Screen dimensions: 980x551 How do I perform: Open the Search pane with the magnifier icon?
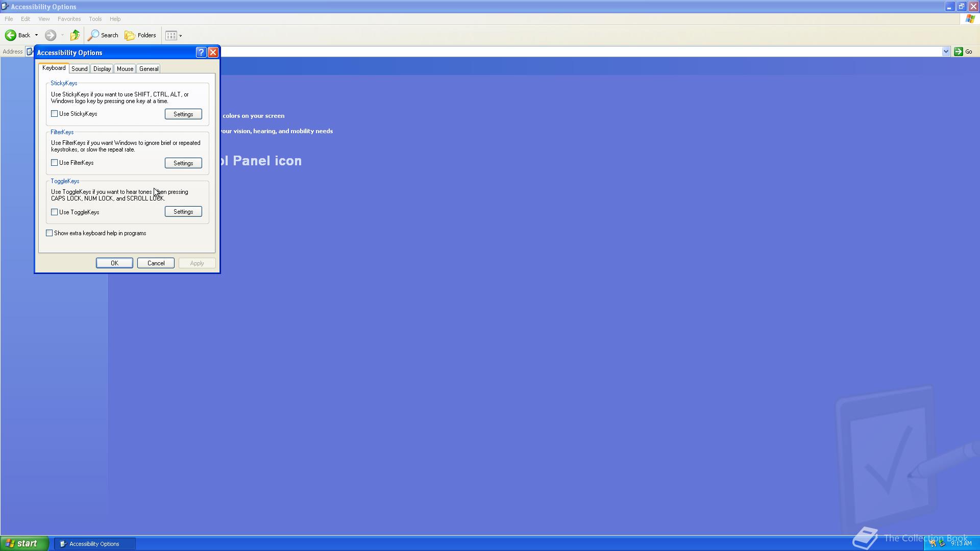pyautogui.click(x=94, y=35)
